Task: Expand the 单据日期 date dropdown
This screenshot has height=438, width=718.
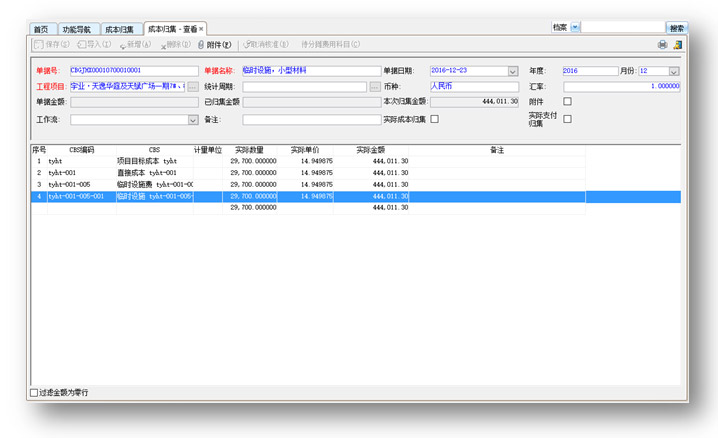Action: click(513, 71)
